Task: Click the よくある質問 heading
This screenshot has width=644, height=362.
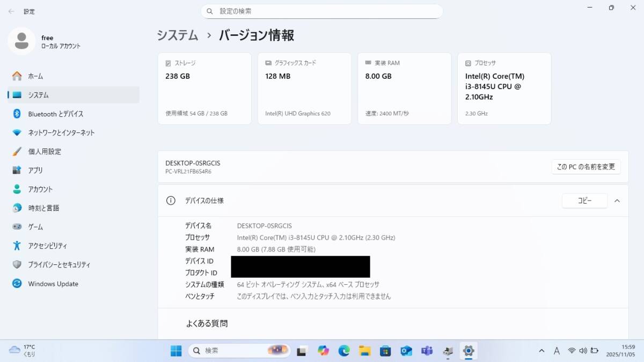Action: (x=207, y=323)
